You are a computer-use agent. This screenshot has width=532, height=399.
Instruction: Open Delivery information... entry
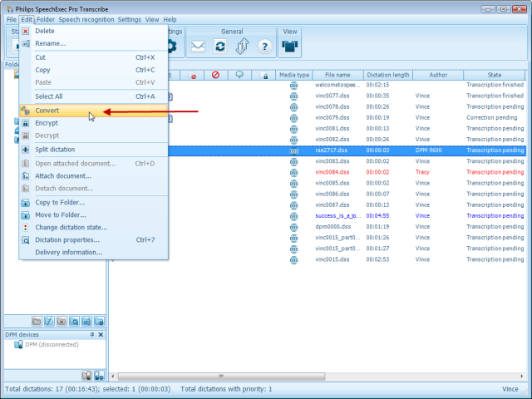coord(94,253)
